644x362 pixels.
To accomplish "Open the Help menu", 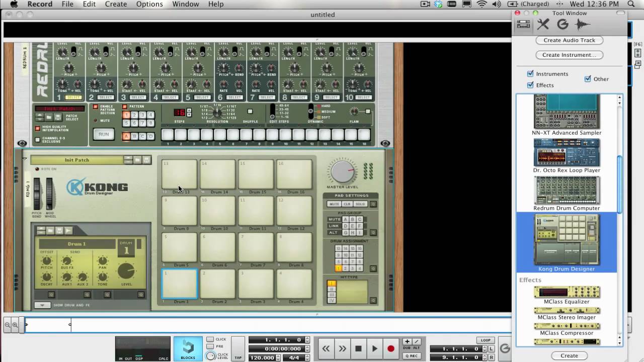I will point(216,4).
